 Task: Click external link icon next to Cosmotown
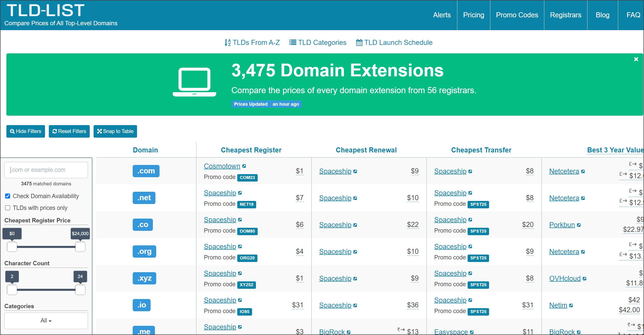[x=244, y=166]
